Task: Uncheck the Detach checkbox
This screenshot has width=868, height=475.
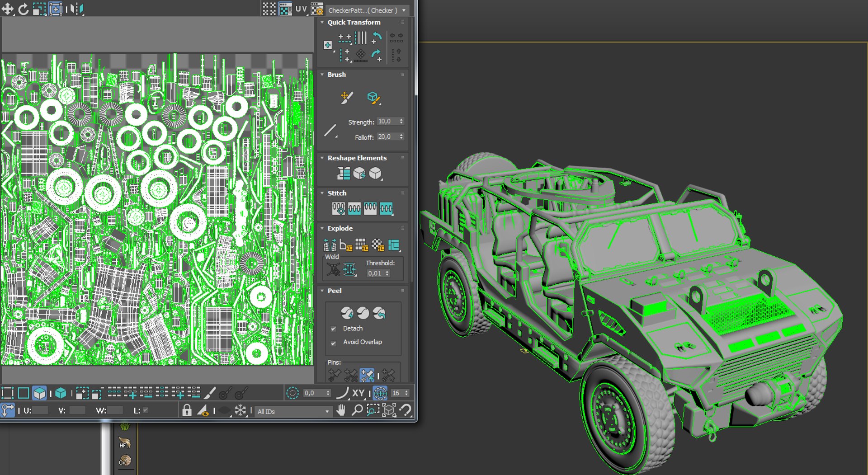Action: (333, 329)
